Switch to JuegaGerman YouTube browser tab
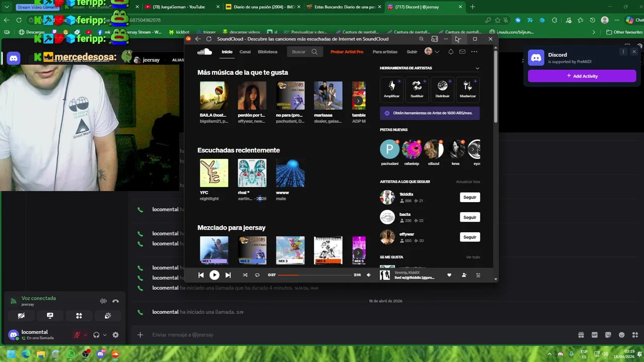 coord(180,7)
